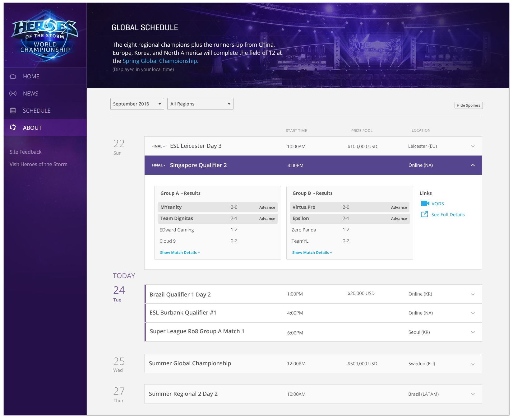Collapse the Singapore Qualifier 2 row
Screen dimensions: 513x420
[313, 165]
